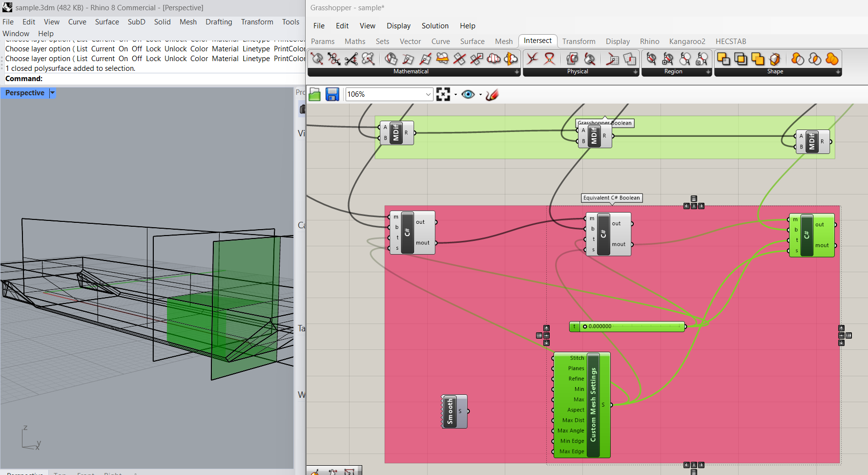Save the Grasshopper definition via floppy disk icon
Image resolution: width=868 pixels, height=475 pixels.
pyautogui.click(x=333, y=94)
